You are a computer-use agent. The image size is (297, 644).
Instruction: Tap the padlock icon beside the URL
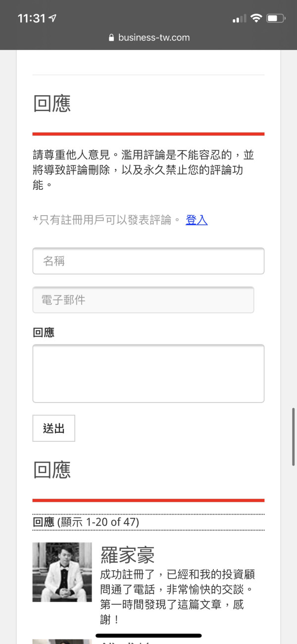[x=111, y=38]
